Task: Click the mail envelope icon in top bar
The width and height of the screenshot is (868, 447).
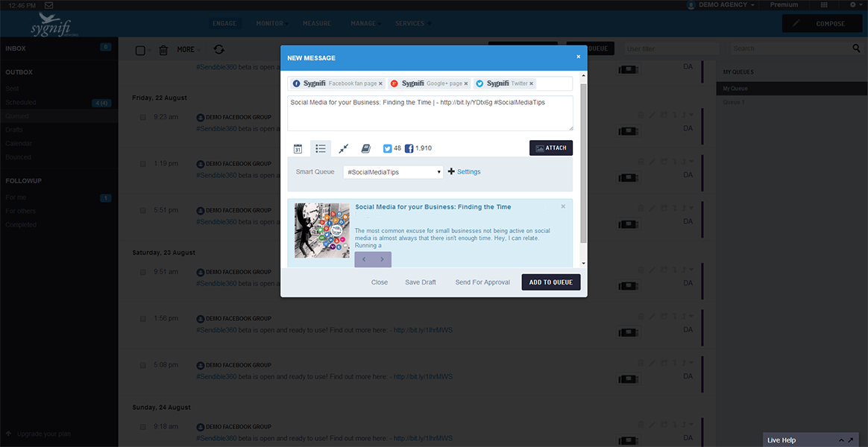Action: pyautogui.click(x=48, y=5)
